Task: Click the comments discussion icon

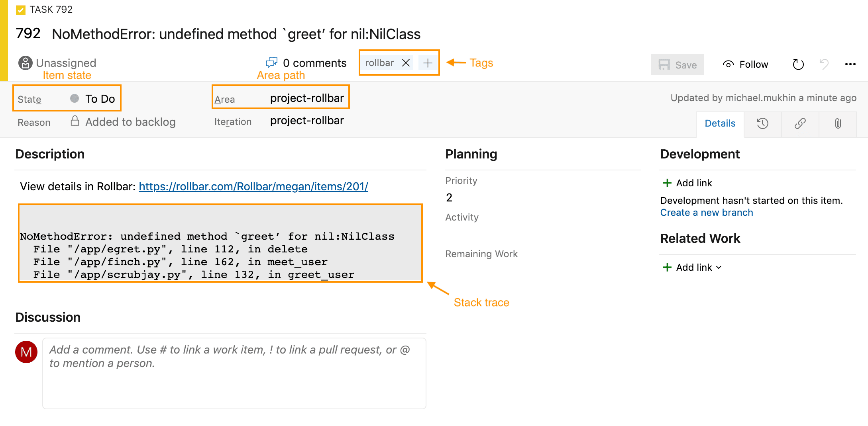Action: pyautogui.click(x=272, y=63)
